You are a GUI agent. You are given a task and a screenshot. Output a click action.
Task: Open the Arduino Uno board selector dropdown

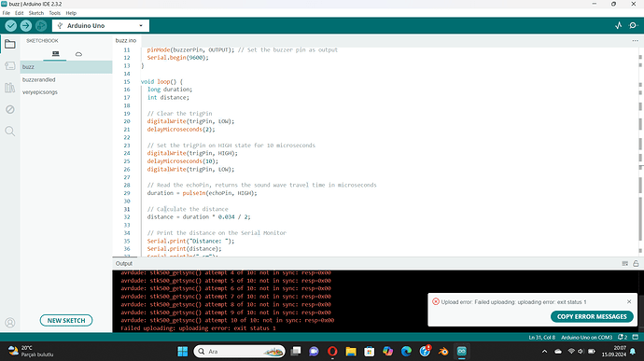coord(101,26)
